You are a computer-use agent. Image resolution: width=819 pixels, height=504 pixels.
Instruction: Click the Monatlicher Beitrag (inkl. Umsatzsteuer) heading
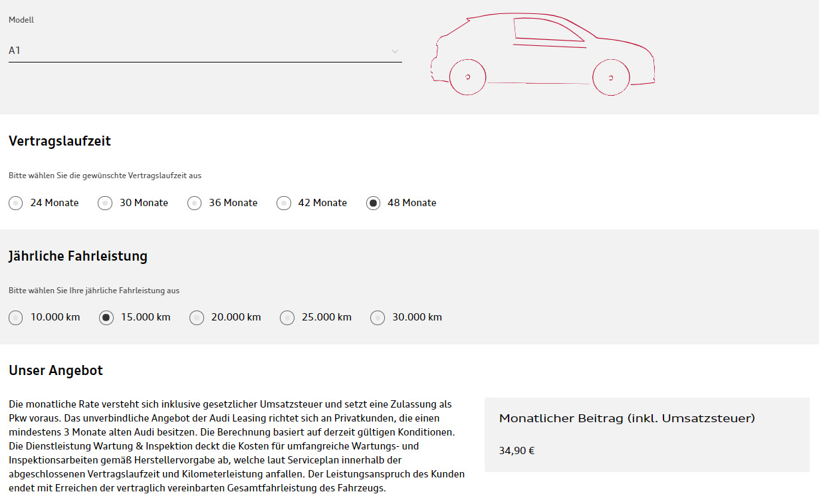[627, 418]
